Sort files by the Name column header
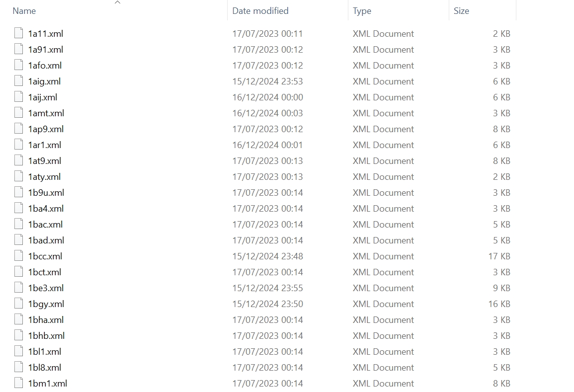This screenshot has height=392, width=574. 24,11
